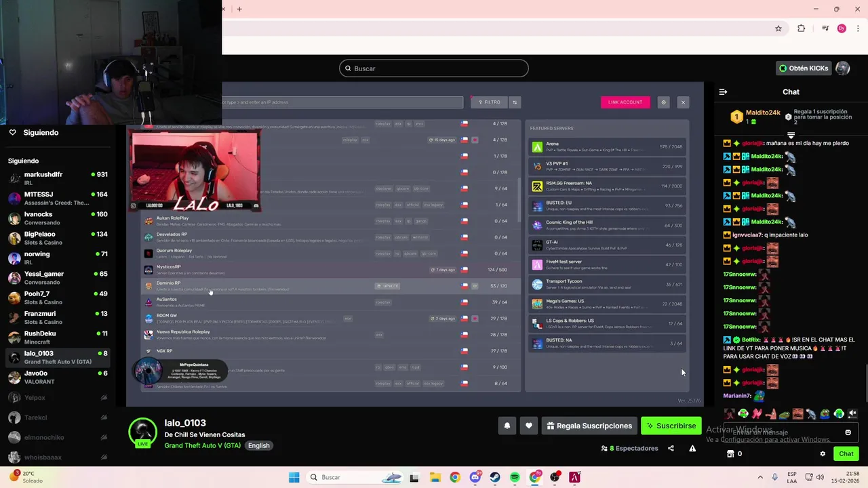Image resolution: width=868 pixels, height=488 pixels.
Task: Click the Siguiendo heart heading
Action: [x=34, y=132]
